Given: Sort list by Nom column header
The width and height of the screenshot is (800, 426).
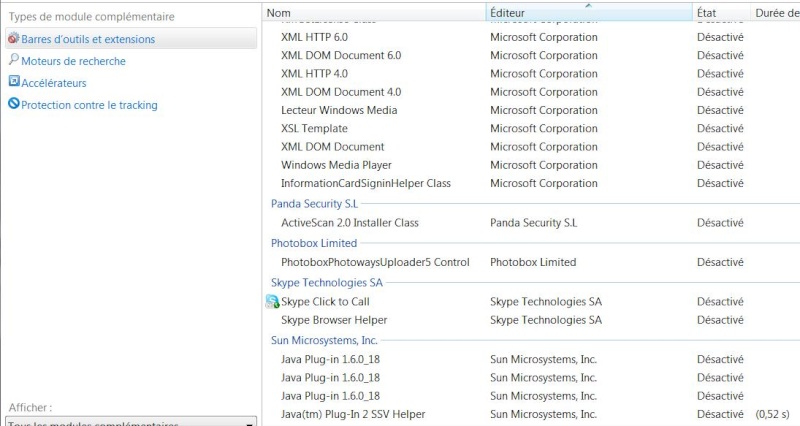Looking at the screenshot, I should [374, 13].
